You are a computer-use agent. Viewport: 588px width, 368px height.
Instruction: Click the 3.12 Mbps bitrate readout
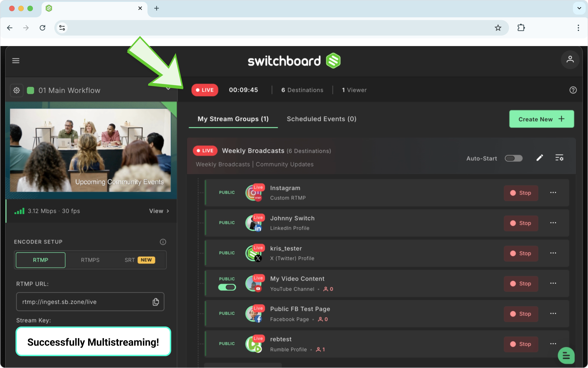42,211
